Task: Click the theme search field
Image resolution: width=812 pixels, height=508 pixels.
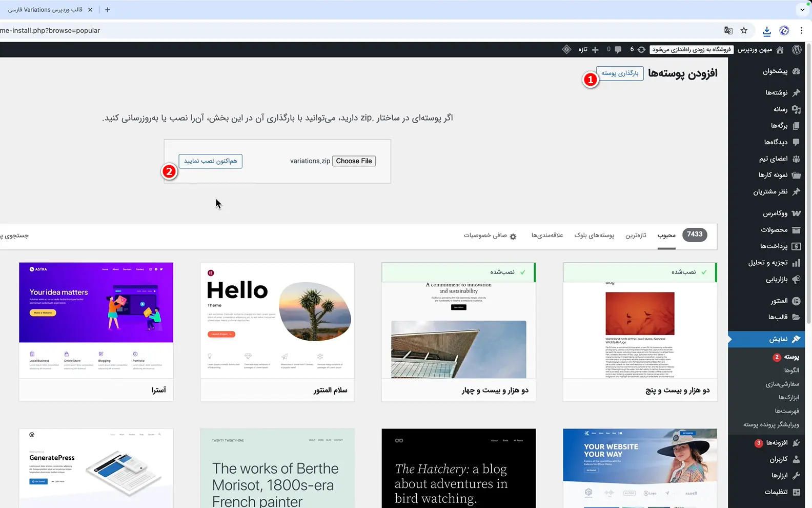Action: [14, 236]
